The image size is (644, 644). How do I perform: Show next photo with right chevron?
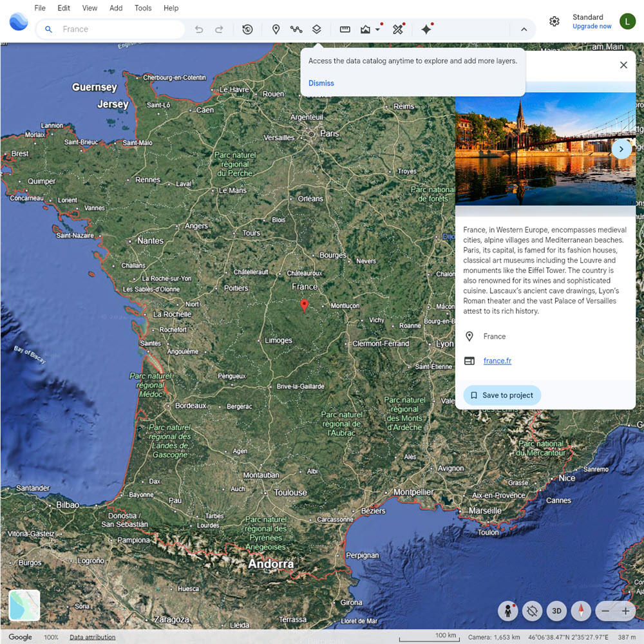click(621, 149)
